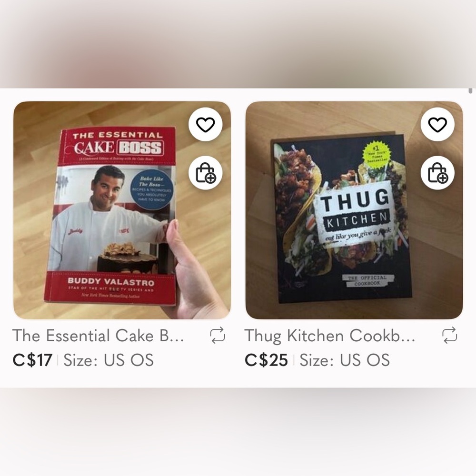476x476 pixels.
Task: Tap Buddy Valastro name on book cover
Action: (x=111, y=282)
